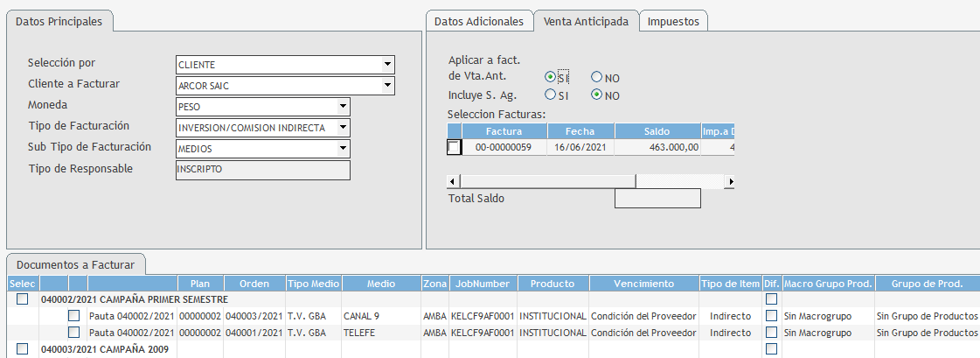Tick checkbox for 040003/2021 CAMPAÑA 2009

(22, 349)
